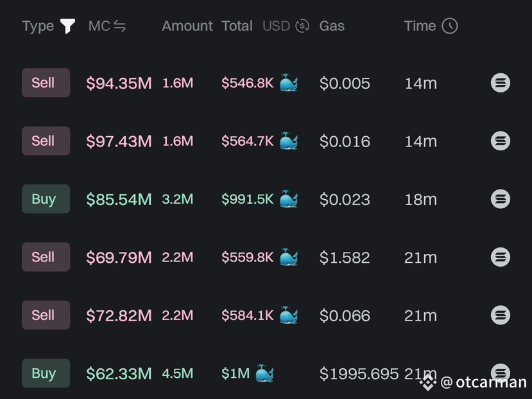Click the Time clock icon
The image size is (532, 399).
450,26
